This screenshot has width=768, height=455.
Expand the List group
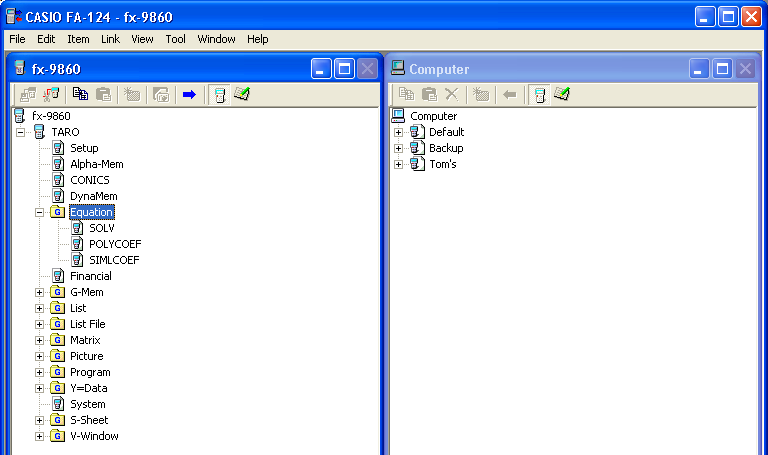39,309
